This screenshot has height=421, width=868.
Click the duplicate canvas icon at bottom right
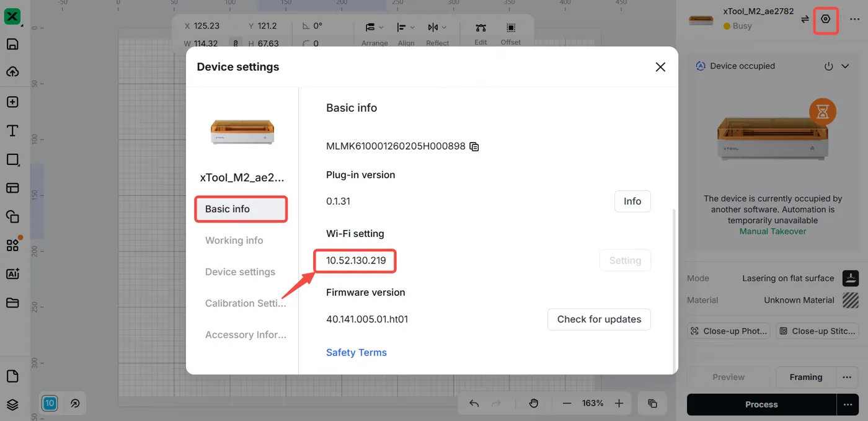[x=652, y=403]
